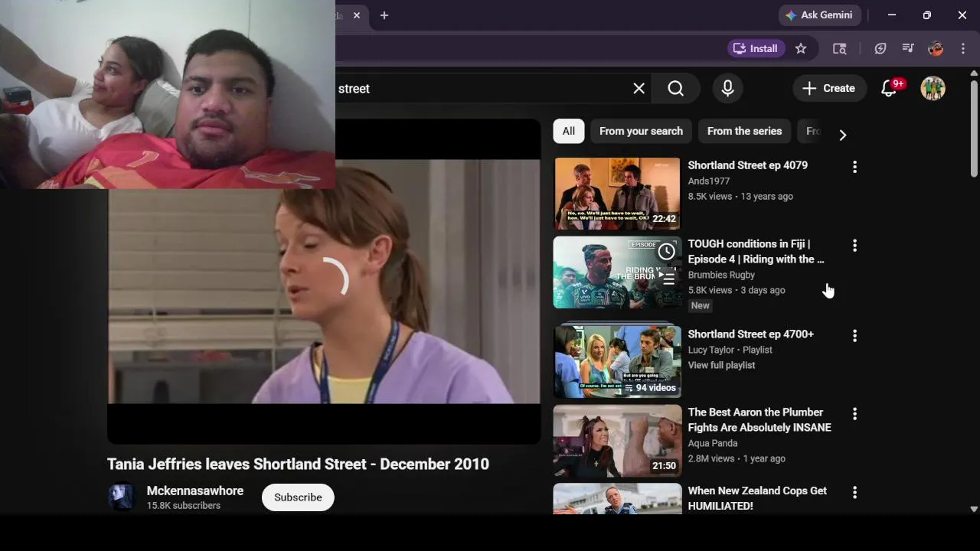
Task: Subscribe to the Mckennasawhore channel
Action: pyautogui.click(x=298, y=497)
